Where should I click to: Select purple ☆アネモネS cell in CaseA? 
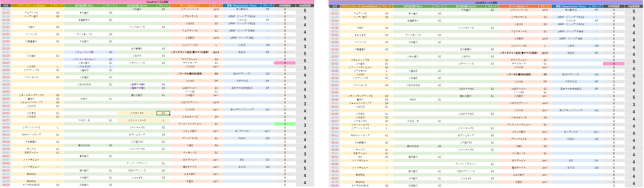click(x=84, y=66)
